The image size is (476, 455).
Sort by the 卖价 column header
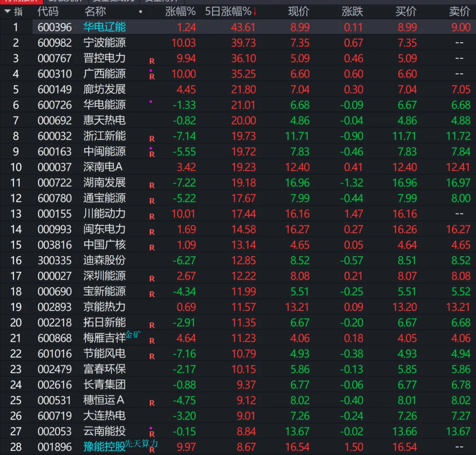pos(460,11)
